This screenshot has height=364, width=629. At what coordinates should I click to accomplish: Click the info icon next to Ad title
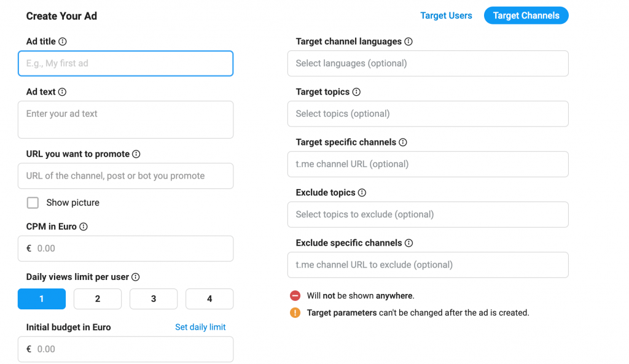point(63,41)
